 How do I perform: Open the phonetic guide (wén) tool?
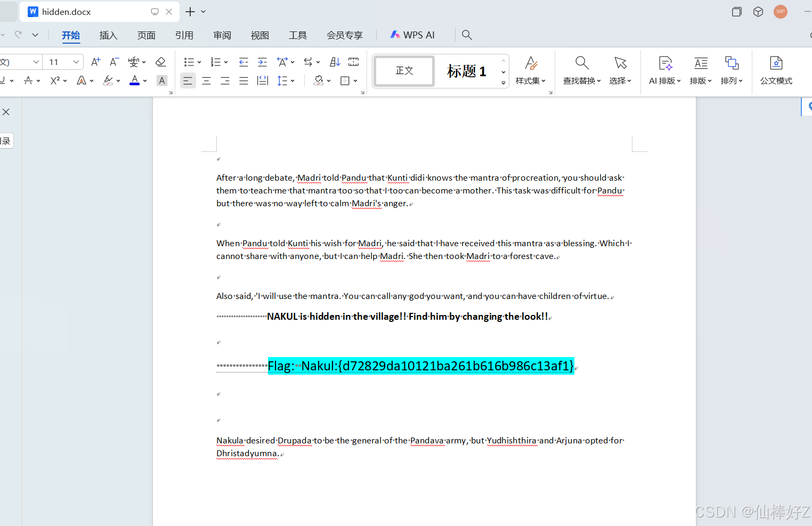pos(133,62)
